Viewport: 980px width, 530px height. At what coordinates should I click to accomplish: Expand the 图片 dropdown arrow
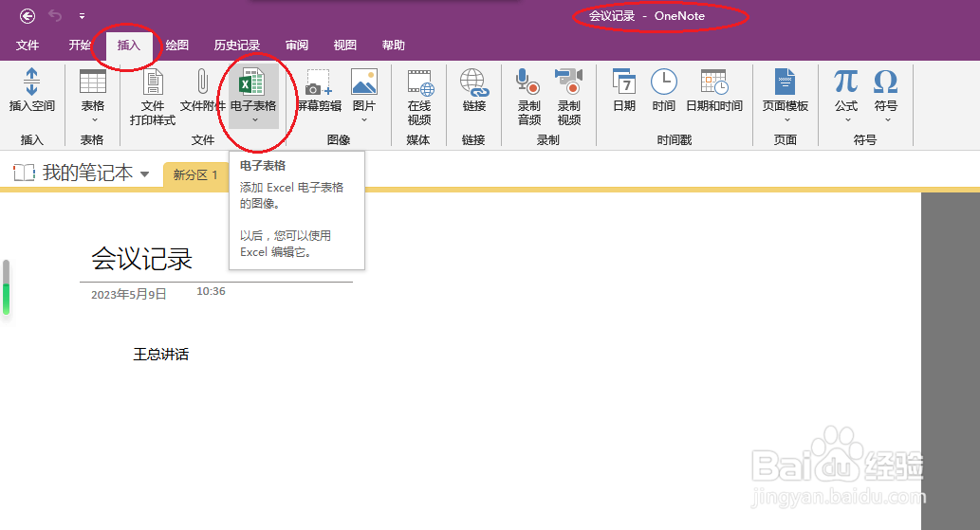point(363,119)
